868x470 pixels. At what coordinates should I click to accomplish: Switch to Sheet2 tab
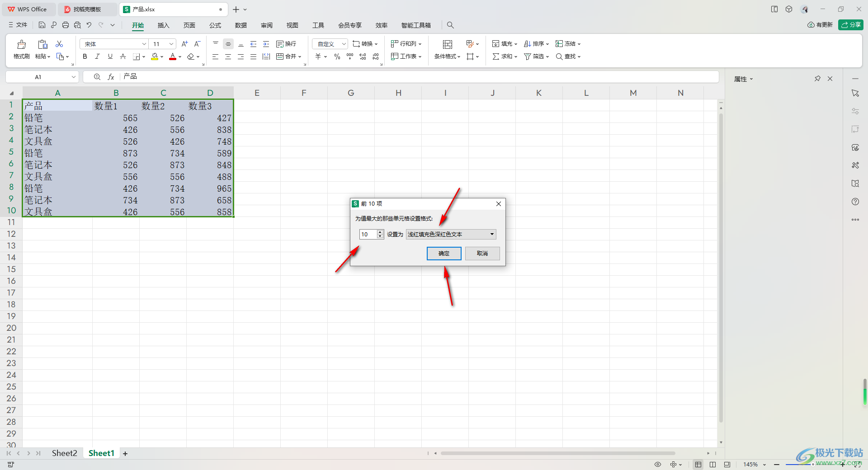65,453
